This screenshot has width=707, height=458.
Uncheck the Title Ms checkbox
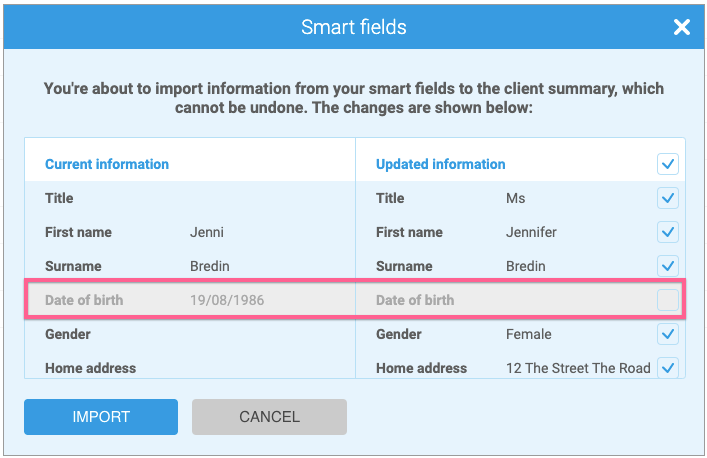(x=667, y=198)
